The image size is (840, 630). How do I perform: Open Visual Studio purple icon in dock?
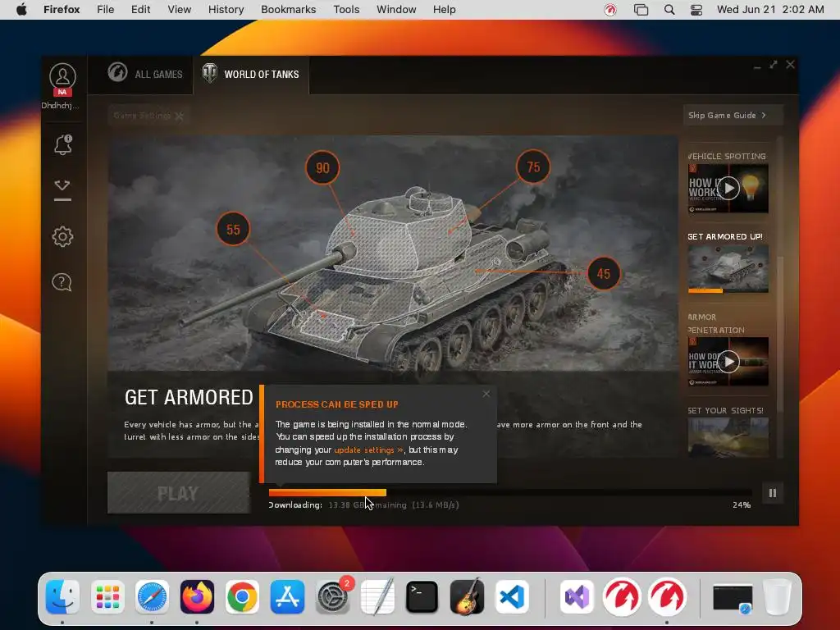(577, 597)
